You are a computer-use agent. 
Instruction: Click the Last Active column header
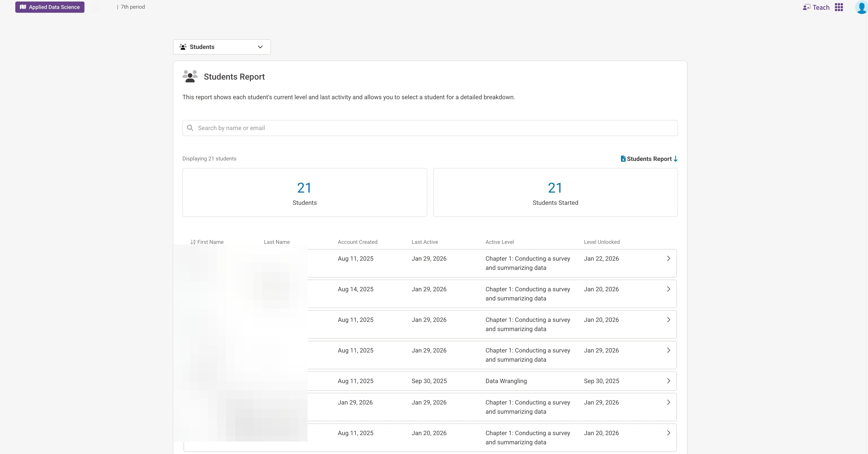[x=425, y=242]
